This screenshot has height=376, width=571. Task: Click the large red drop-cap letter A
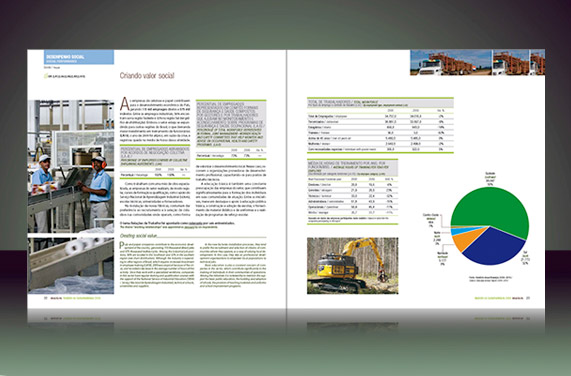click(x=125, y=104)
